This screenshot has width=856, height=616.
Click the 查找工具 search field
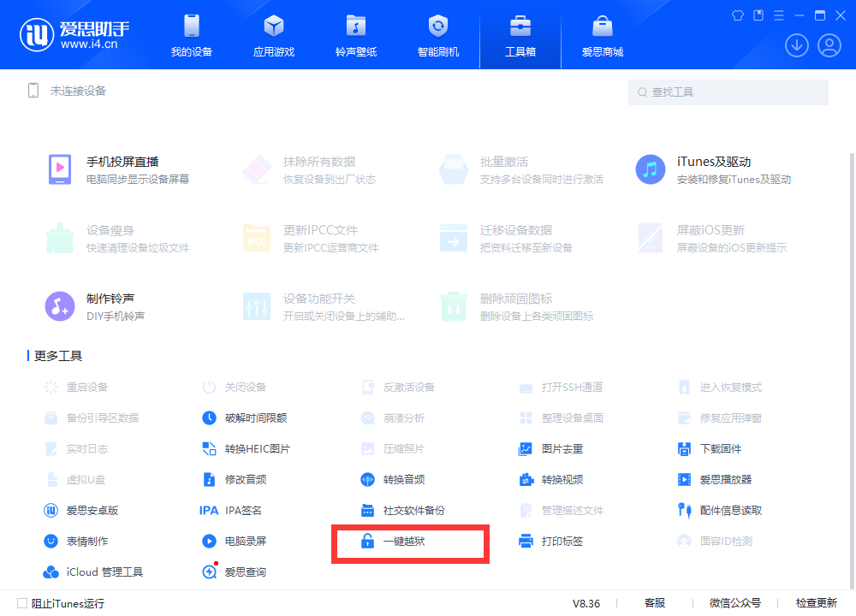click(728, 92)
